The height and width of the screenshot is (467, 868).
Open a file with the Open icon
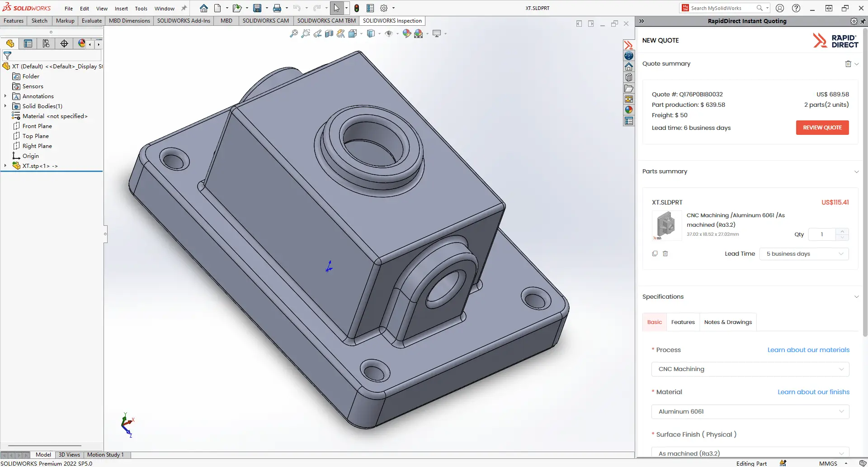[237, 8]
